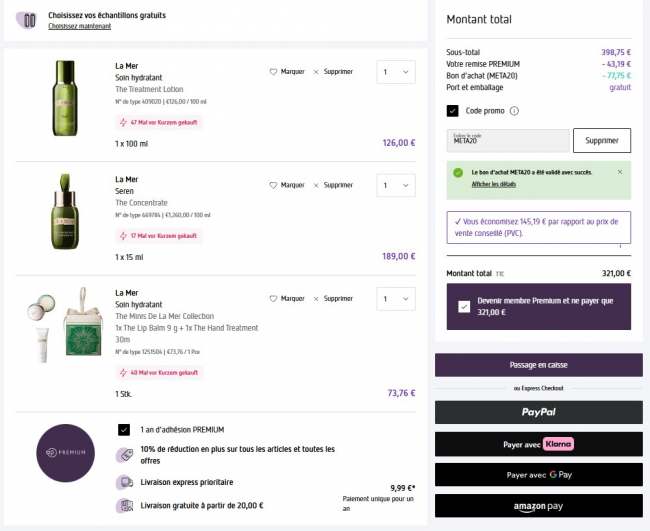Open quantity dropdown for The Minis Collection
This screenshot has height=531, width=650.
395,298
